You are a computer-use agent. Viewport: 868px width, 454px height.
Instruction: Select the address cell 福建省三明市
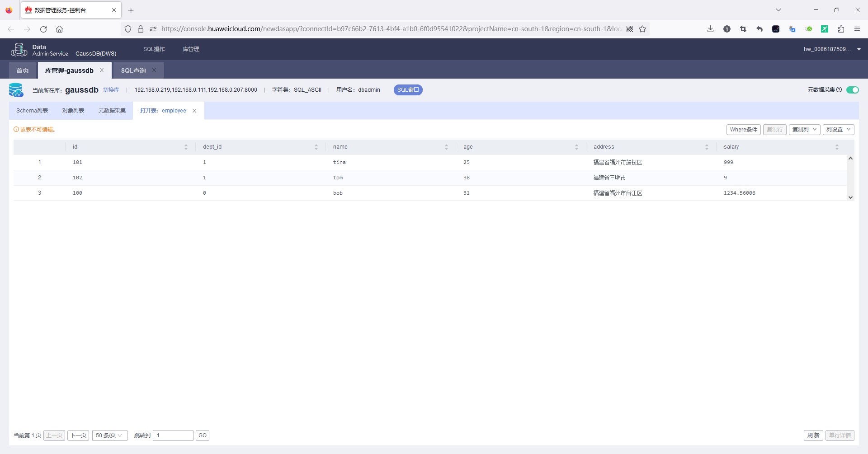(610, 178)
